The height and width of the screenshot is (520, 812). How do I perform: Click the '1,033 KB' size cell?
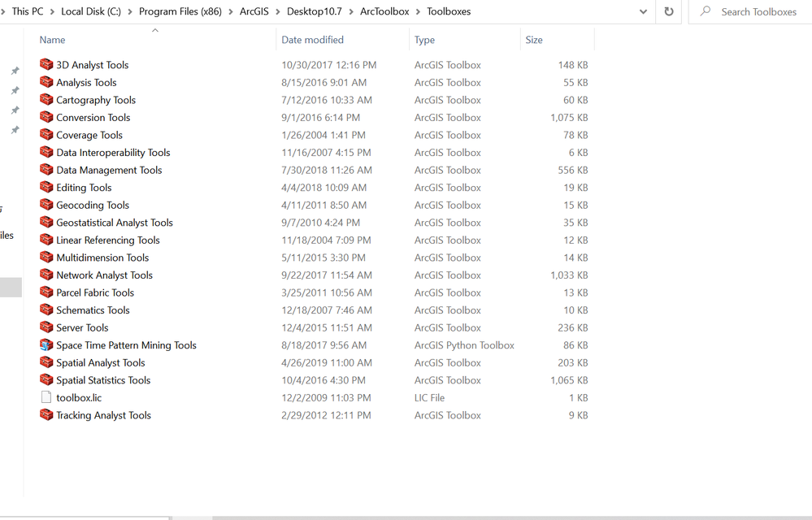click(569, 275)
